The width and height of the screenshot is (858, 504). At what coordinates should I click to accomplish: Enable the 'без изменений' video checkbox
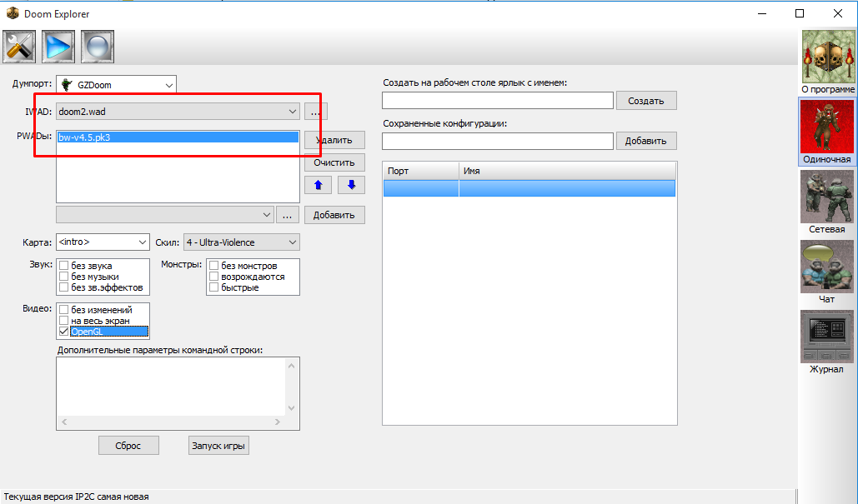pyautogui.click(x=64, y=310)
